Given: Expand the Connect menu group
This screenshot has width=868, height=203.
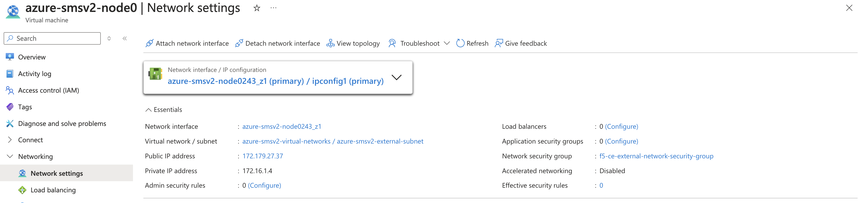Looking at the screenshot, I should 10,140.
